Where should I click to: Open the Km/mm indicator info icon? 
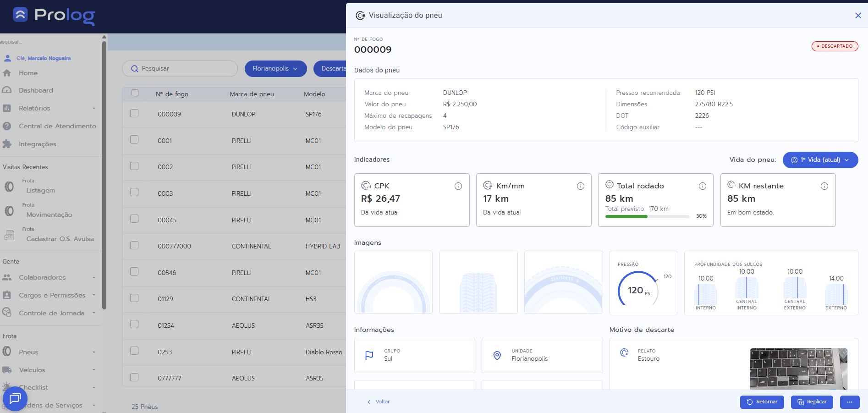coord(580,186)
